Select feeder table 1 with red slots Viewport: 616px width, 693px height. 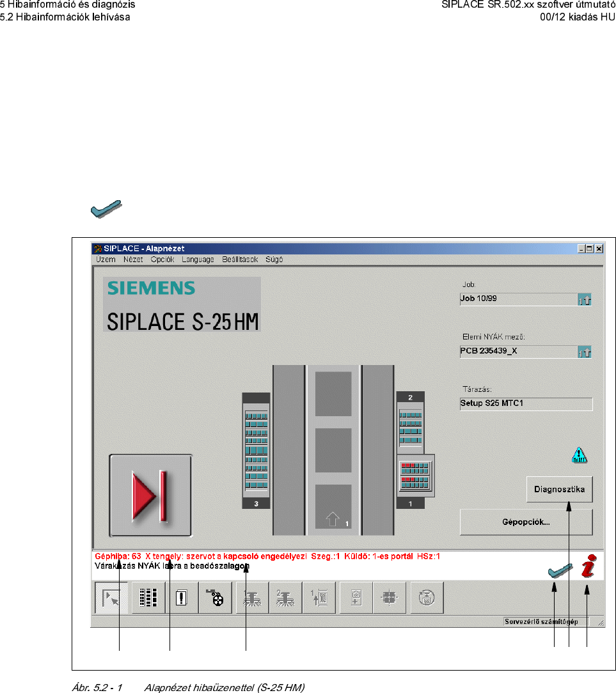pos(415,476)
